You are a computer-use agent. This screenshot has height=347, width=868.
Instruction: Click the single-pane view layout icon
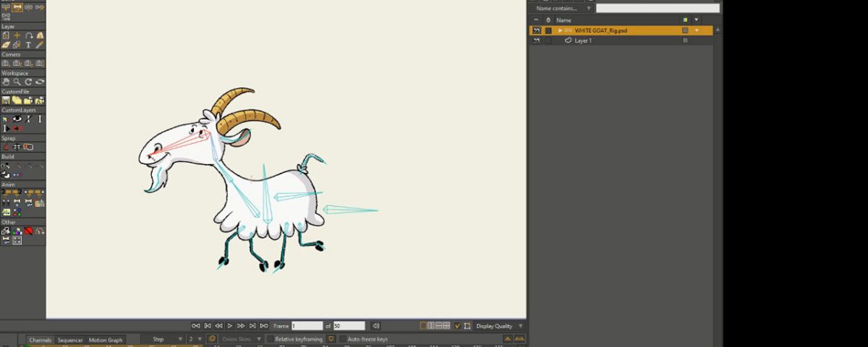tap(423, 326)
